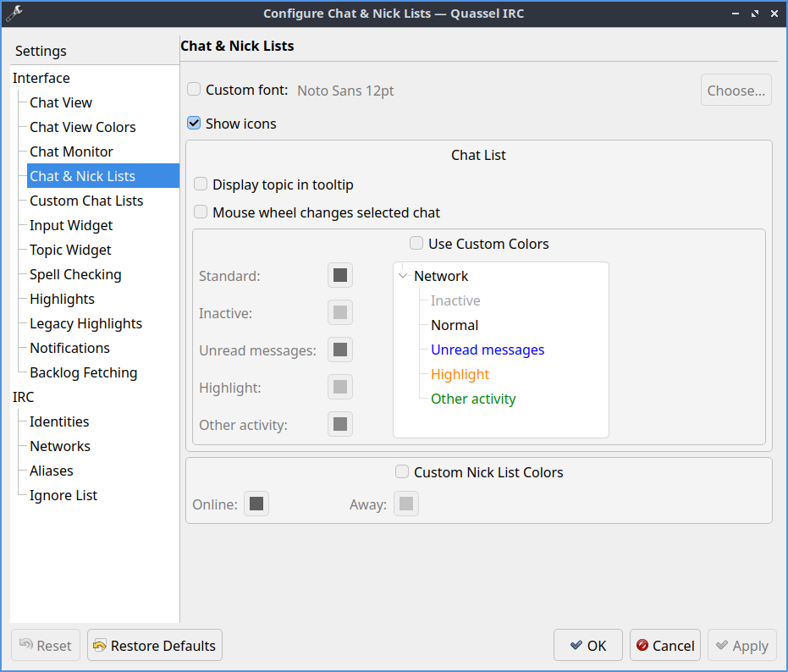This screenshot has width=788, height=672.
Task: Uncheck the Show icons checkbox
Action: [195, 124]
